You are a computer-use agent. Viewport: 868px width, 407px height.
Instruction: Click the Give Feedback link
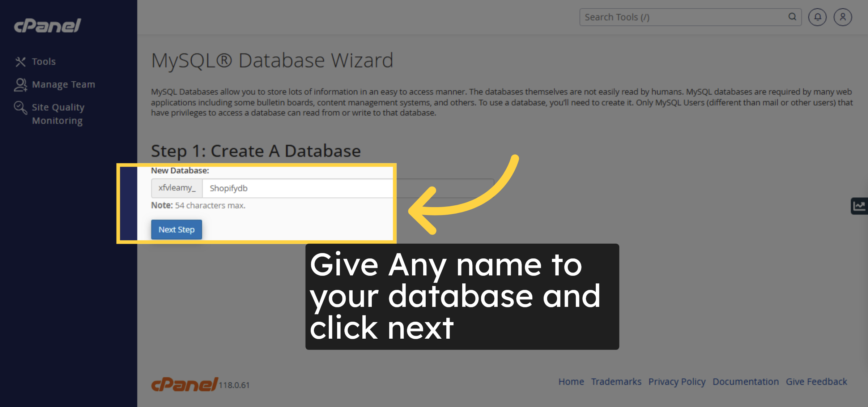(x=816, y=382)
